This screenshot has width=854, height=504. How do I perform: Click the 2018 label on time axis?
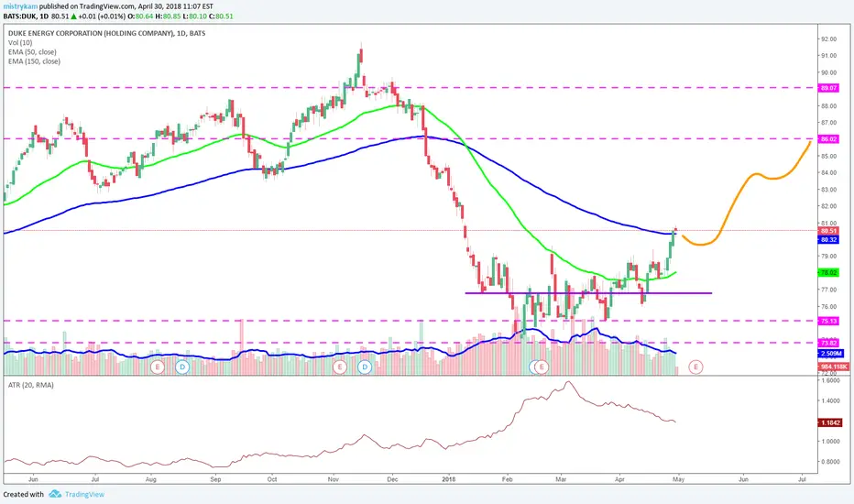(x=449, y=479)
